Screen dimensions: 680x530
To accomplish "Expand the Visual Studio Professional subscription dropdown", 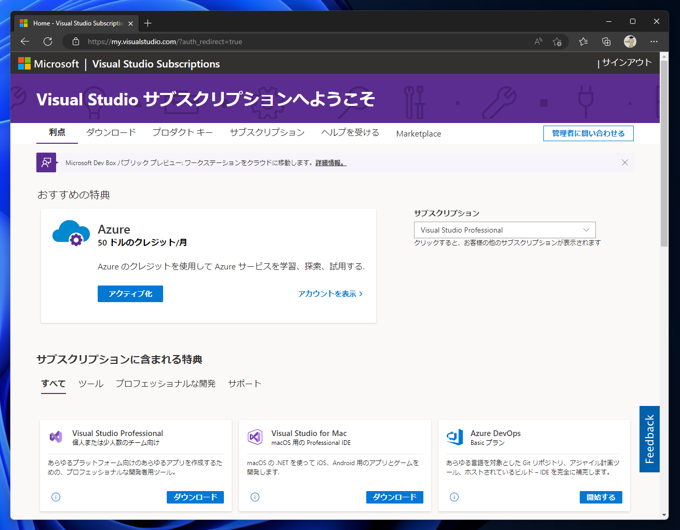I will click(504, 230).
